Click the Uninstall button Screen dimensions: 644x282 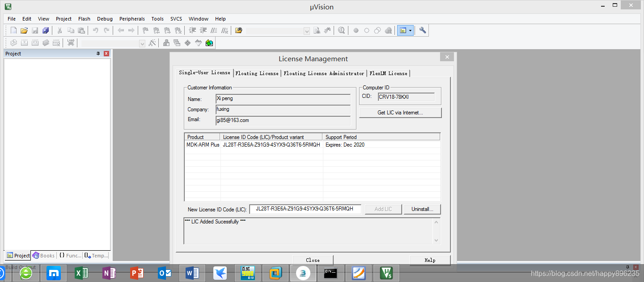[422, 209]
